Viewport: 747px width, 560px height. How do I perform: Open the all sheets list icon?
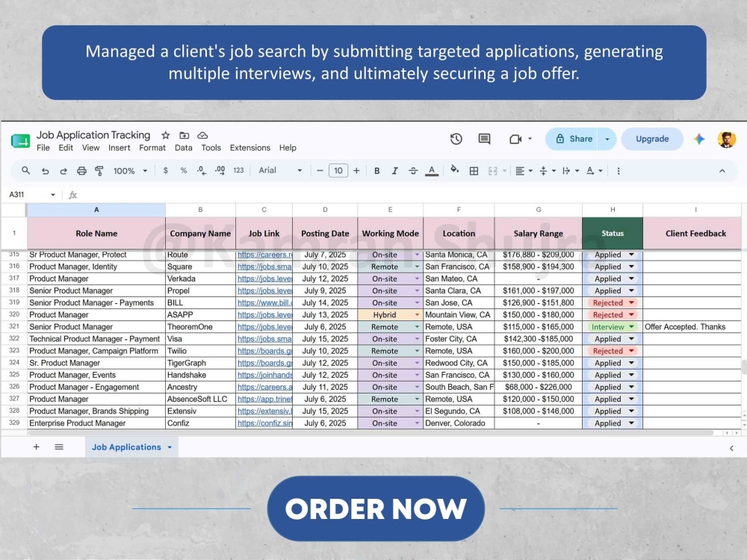pyautogui.click(x=59, y=447)
